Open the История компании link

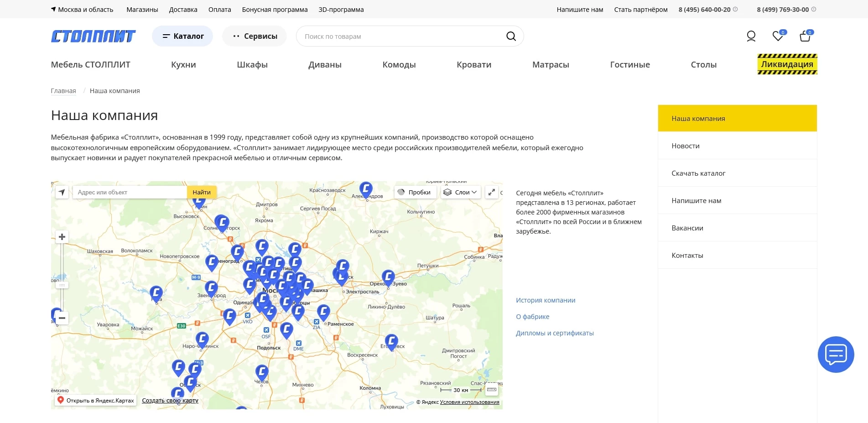tap(545, 300)
